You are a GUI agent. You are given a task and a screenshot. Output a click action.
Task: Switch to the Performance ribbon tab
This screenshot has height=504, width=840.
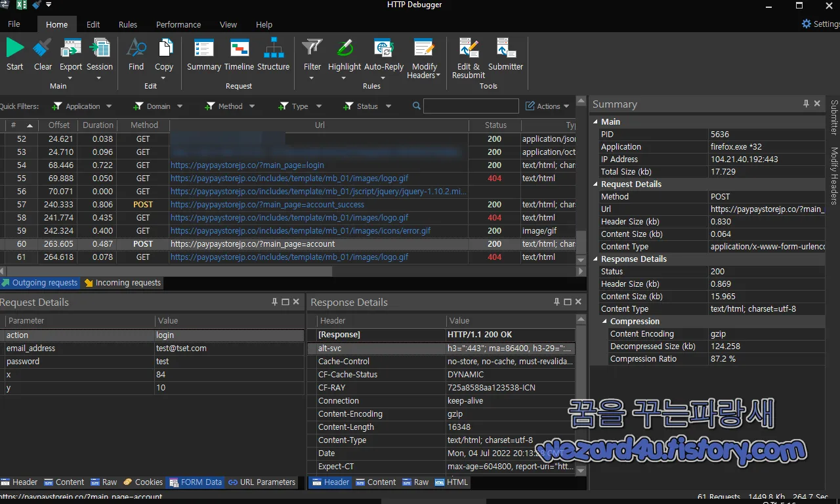pyautogui.click(x=178, y=24)
